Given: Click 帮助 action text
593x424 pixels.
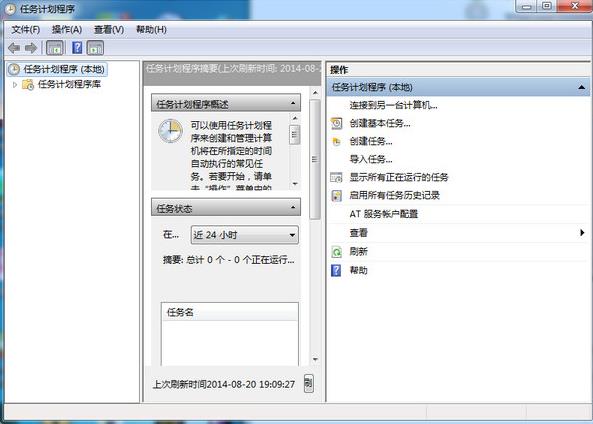Looking at the screenshot, I should tap(358, 270).
